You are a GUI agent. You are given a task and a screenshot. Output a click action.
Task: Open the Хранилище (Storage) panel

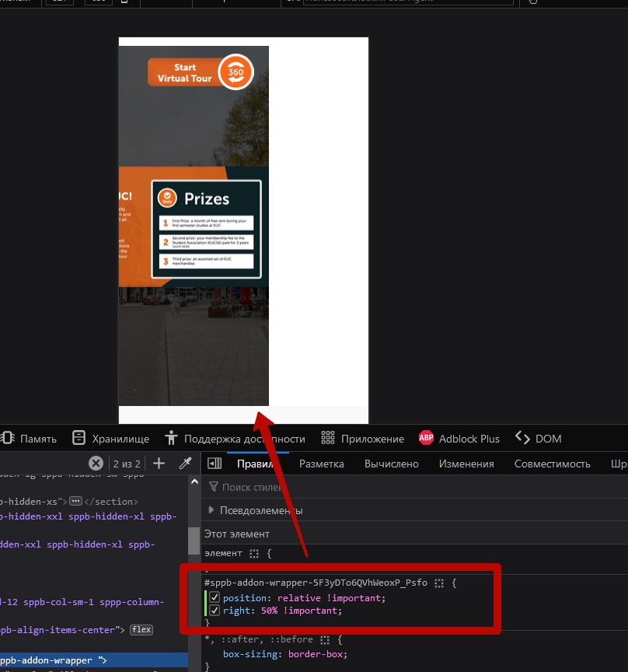tap(110, 439)
